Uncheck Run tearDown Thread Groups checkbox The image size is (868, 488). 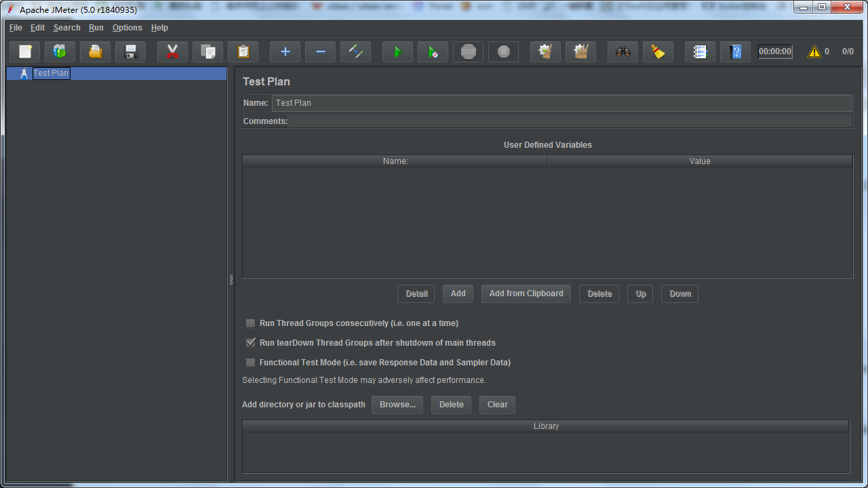pos(251,343)
